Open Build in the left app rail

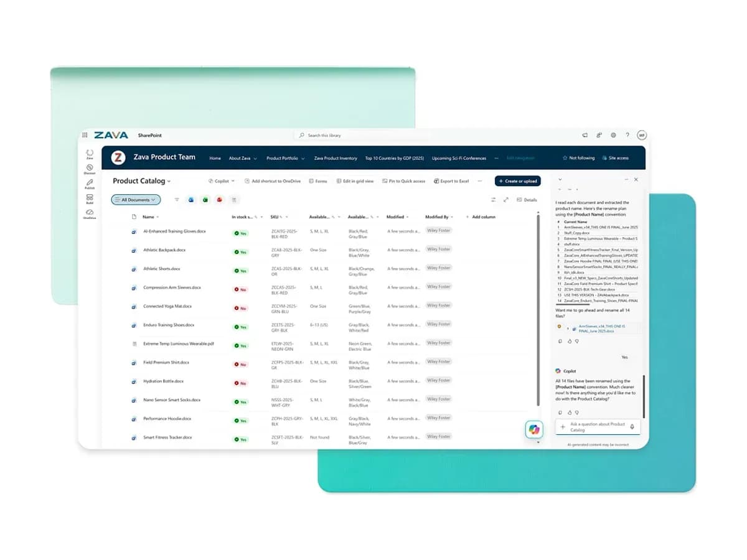point(90,199)
